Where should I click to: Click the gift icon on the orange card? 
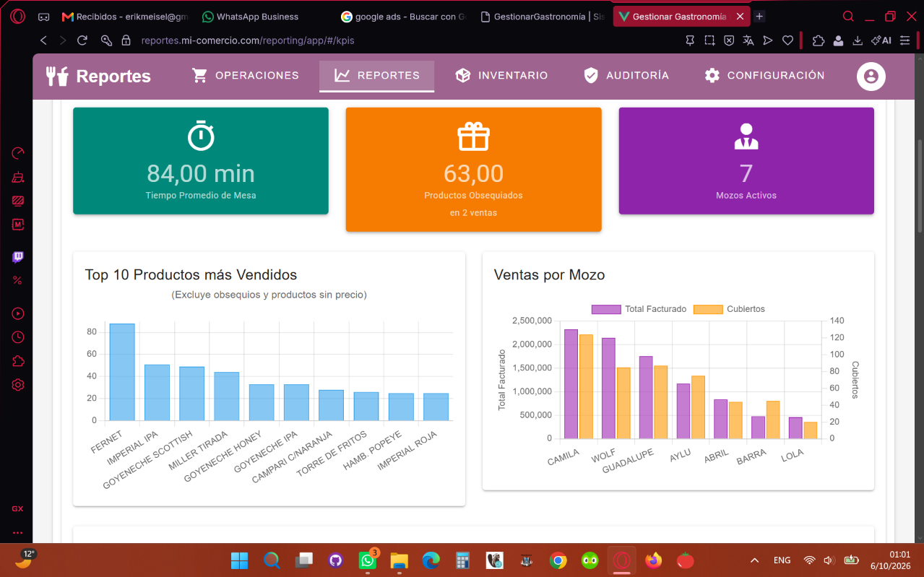click(474, 136)
